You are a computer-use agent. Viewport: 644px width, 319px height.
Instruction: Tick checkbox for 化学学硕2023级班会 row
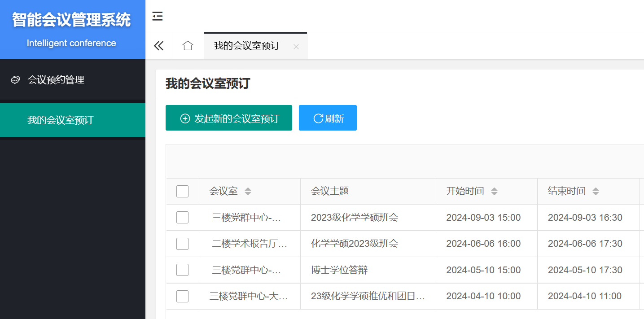click(182, 244)
